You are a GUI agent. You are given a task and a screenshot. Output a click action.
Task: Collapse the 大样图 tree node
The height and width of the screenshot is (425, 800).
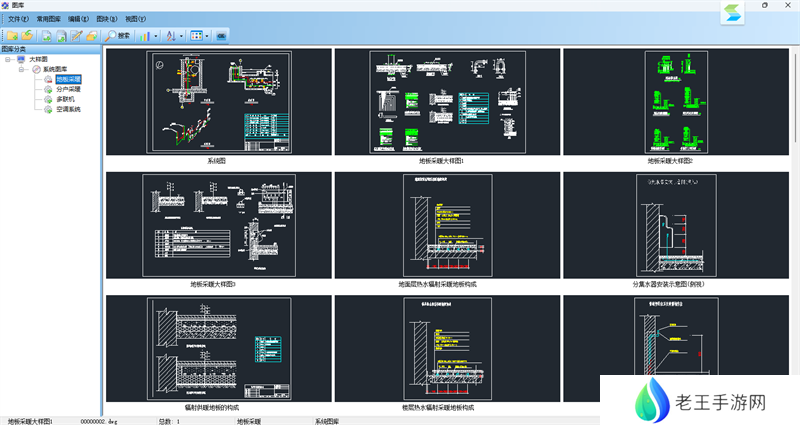(8, 60)
